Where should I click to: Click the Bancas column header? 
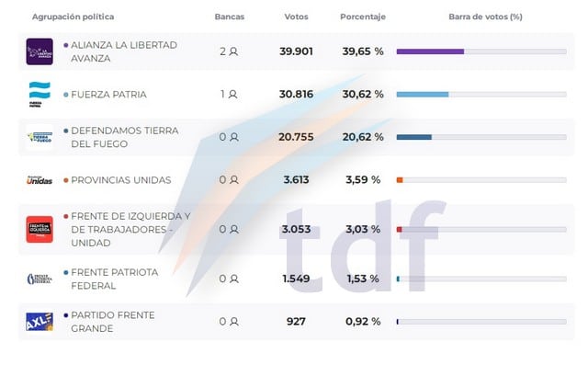pyautogui.click(x=230, y=17)
